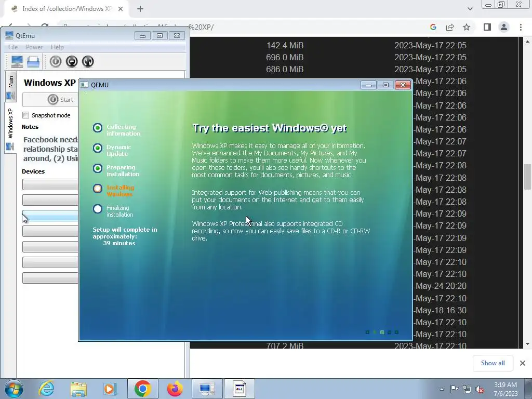Screen dimensions: 532x399
Task: Switch to Chrome in the taskbar
Action: [x=142, y=389]
